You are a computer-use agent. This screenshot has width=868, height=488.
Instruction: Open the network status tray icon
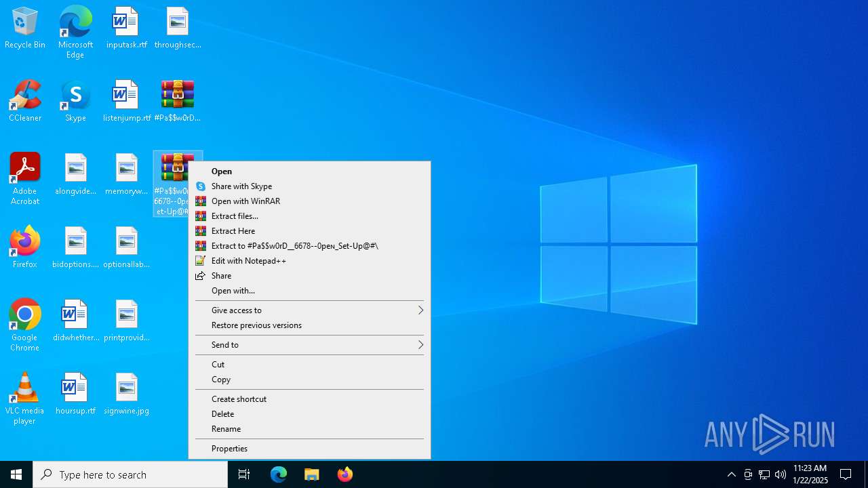click(x=764, y=474)
